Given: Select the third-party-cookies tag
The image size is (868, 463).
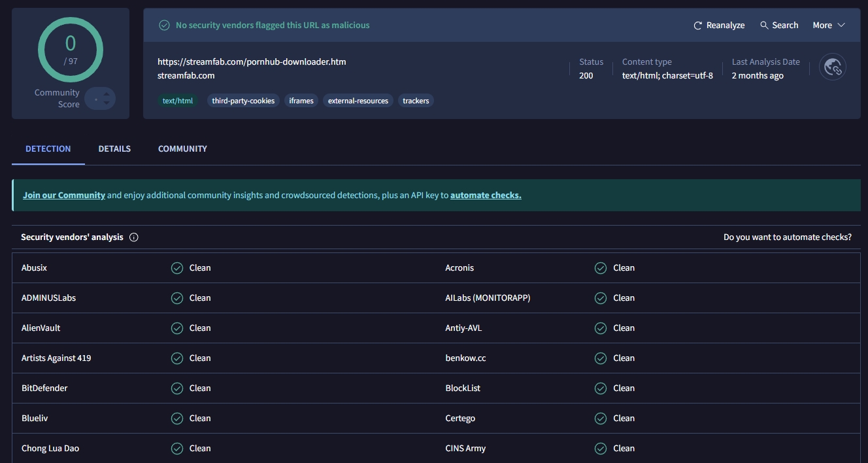Looking at the screenshot, I should (x=243, y=101).
